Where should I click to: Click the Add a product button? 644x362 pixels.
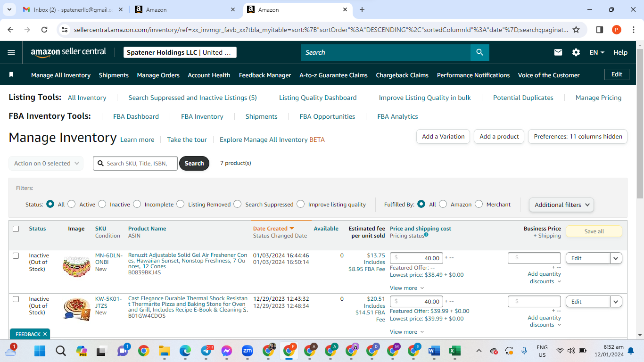[499, 136]
